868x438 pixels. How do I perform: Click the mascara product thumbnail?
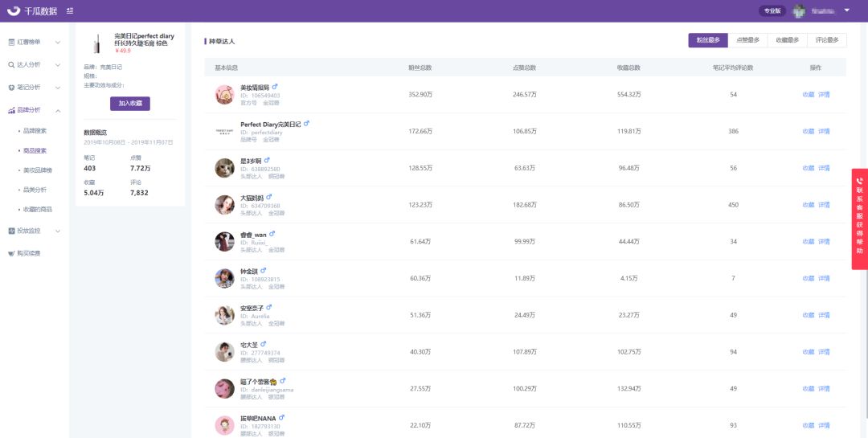click(97, 43)
